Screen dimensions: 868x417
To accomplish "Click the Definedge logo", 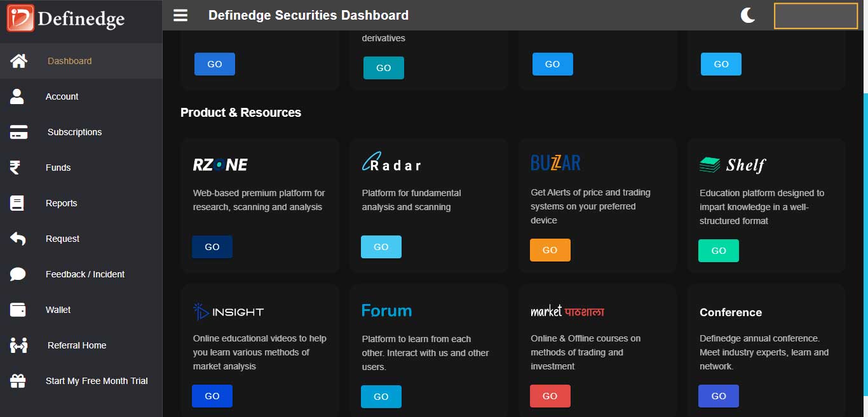I will point(66,18).
